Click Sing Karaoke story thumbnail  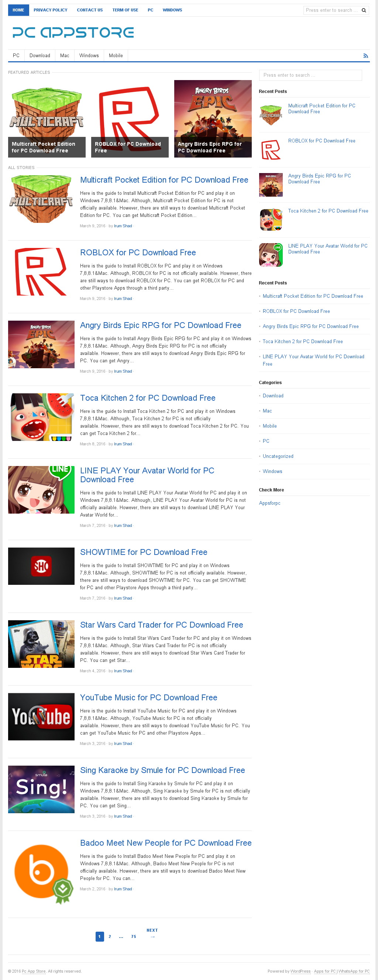41,789
